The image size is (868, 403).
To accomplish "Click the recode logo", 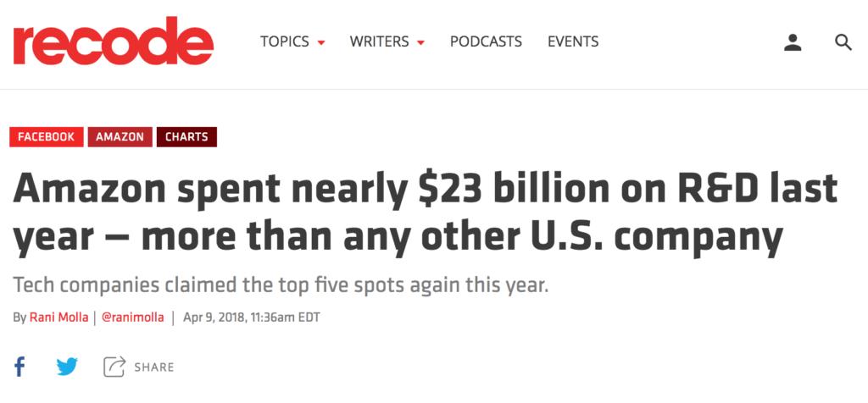I will click(114, 41).
